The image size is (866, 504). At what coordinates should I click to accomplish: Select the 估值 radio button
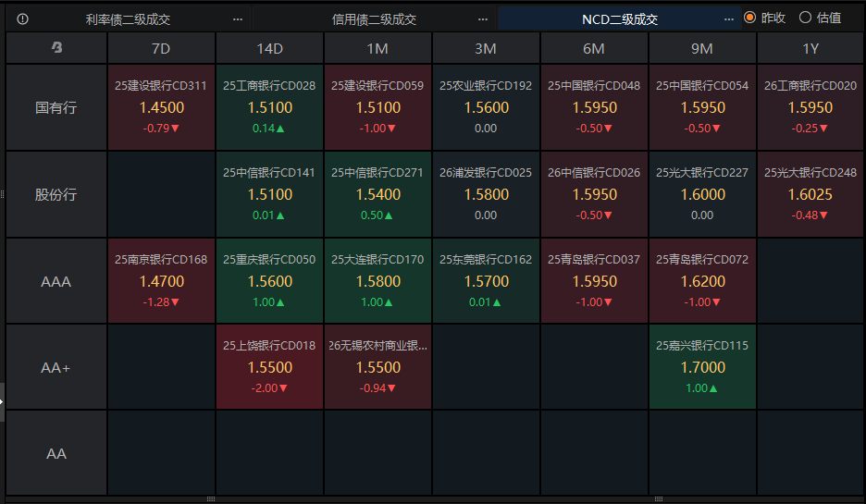805,18
